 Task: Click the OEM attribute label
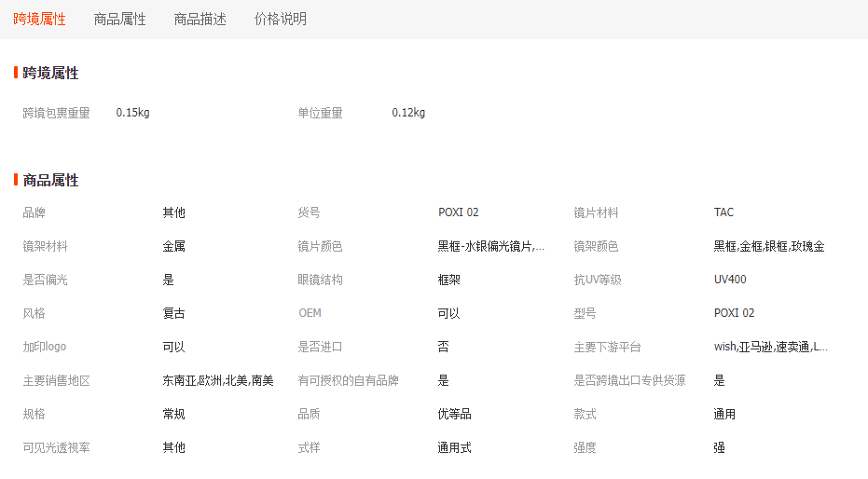click(310, 313)
